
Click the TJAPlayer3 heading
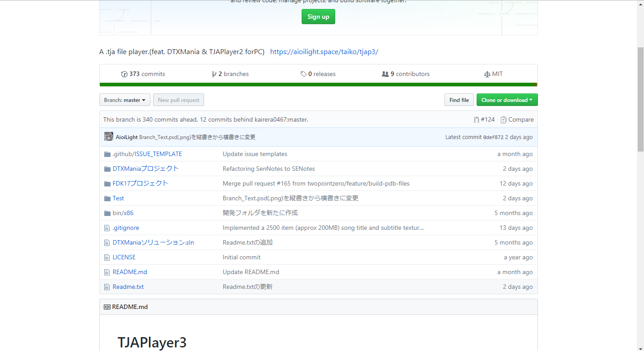(x=152, y=343)
